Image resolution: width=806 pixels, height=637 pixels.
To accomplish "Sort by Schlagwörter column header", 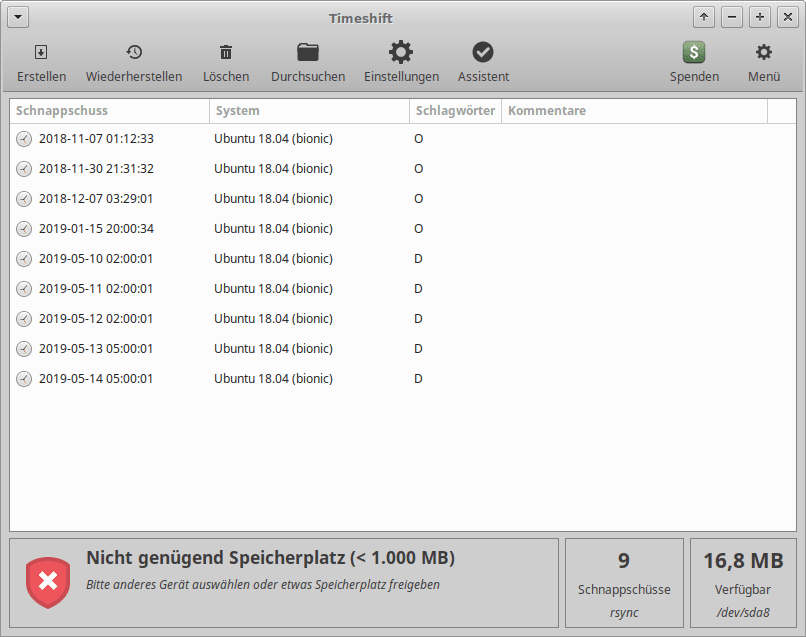I will [x=455, y=111].
